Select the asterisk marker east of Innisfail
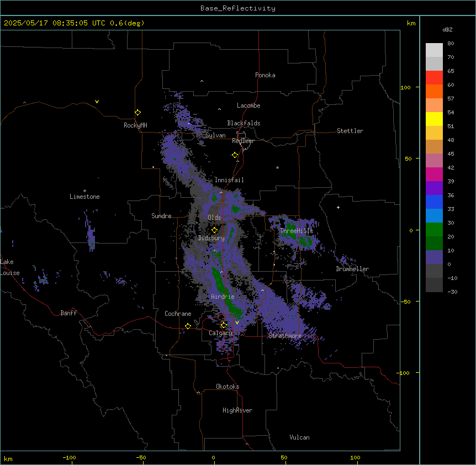The image size is (476, 465). point(277,167)
